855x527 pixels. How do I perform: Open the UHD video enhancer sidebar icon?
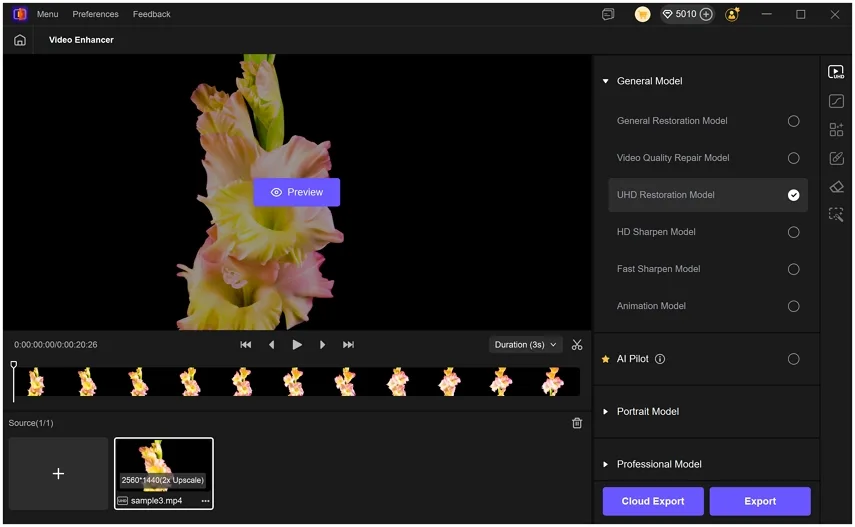[x=836, y=72]
